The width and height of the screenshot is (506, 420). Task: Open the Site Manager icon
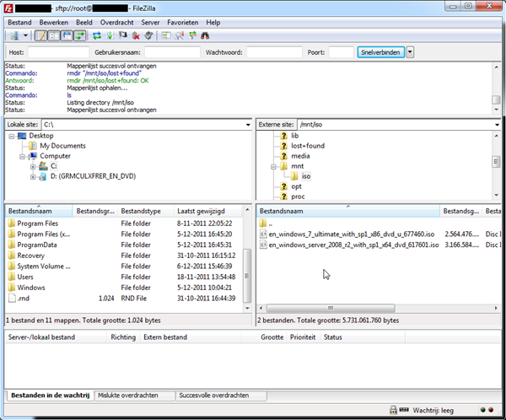14,35
